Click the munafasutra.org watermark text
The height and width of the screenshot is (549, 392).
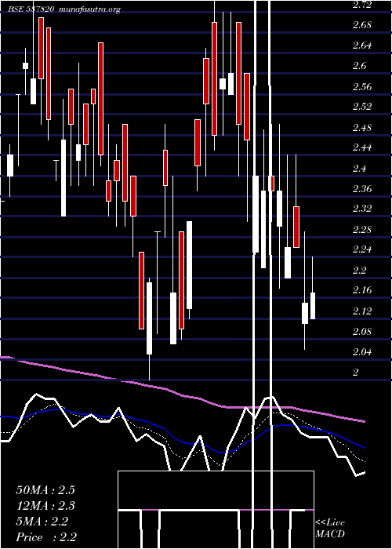point(90,9)
